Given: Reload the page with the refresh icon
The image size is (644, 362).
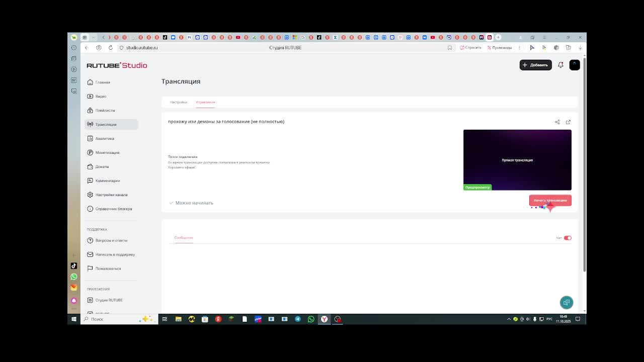Looking at the screenshot, I should (x=111, y=48).
